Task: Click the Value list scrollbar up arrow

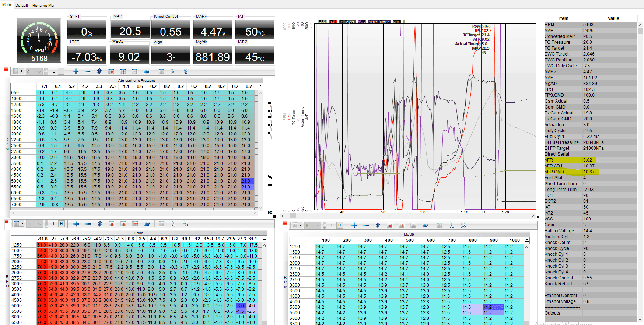Action: 640,25
